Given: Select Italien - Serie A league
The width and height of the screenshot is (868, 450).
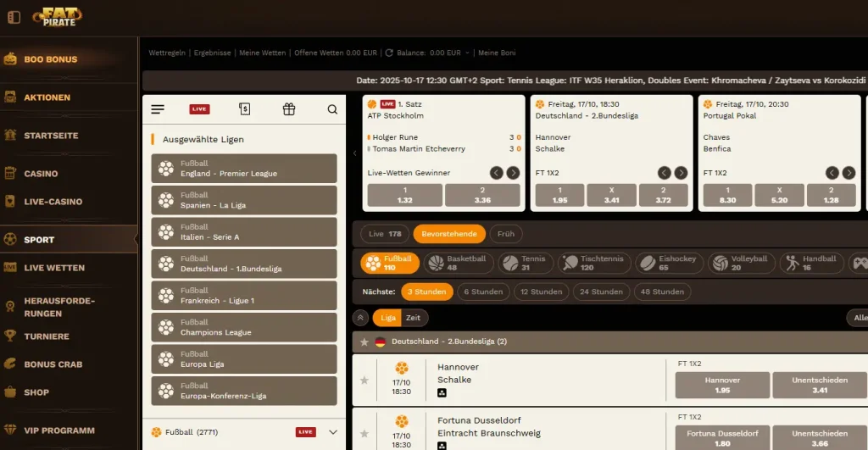Looking at the screenshot, I should point(244,232).
